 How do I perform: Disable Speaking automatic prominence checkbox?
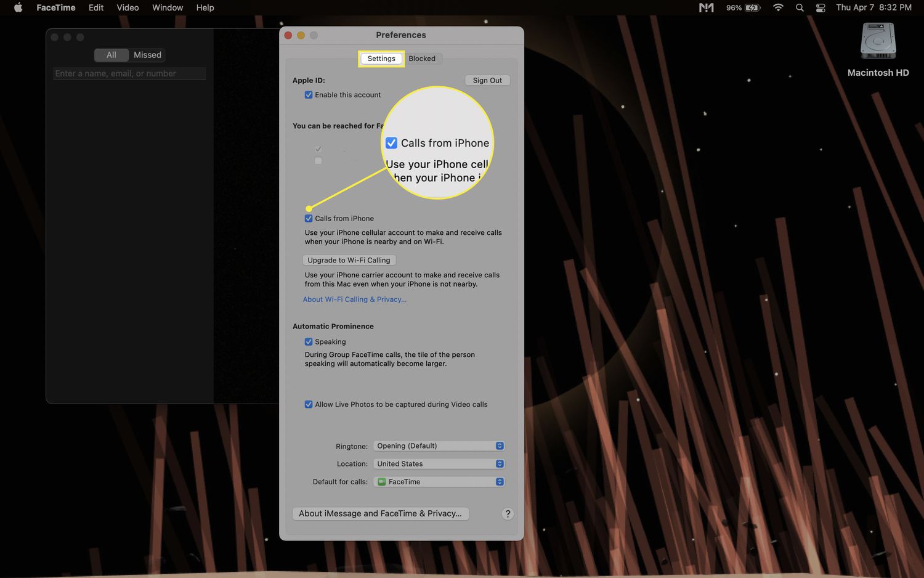click(x=309, y=342)
